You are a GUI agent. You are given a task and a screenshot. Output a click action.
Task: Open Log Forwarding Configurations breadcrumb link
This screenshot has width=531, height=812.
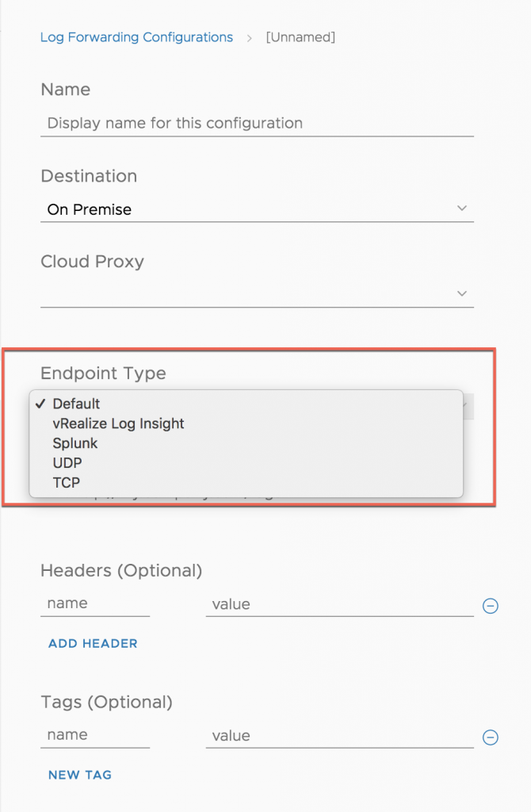[x=136, y=37]
